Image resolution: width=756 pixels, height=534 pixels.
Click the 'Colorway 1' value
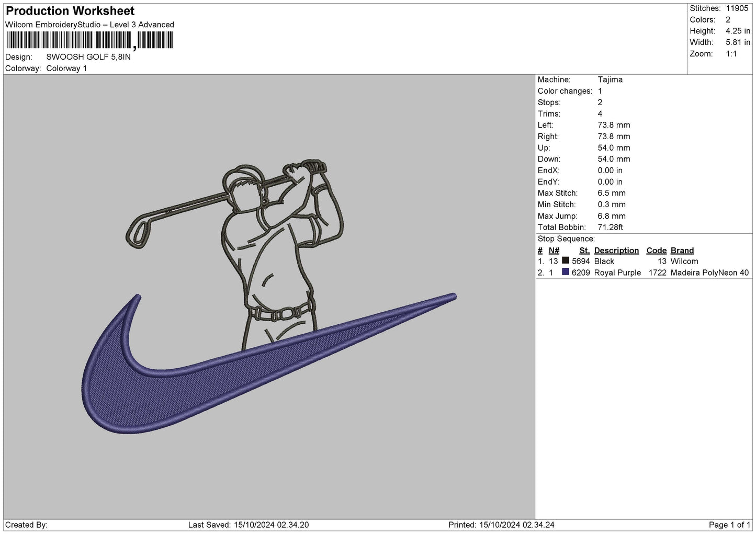66,69
